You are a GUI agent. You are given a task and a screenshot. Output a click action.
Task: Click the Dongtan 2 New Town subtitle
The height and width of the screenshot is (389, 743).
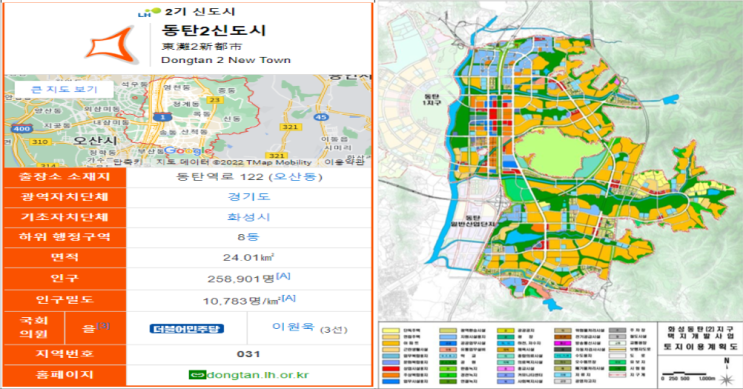coord(226,60)
